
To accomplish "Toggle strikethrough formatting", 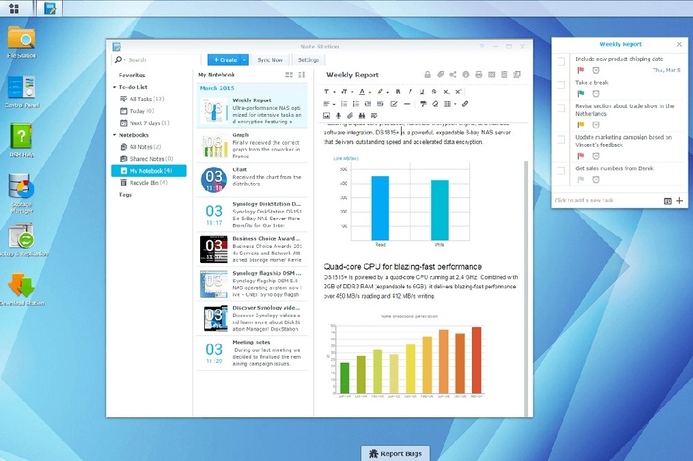I will [434, 91].
